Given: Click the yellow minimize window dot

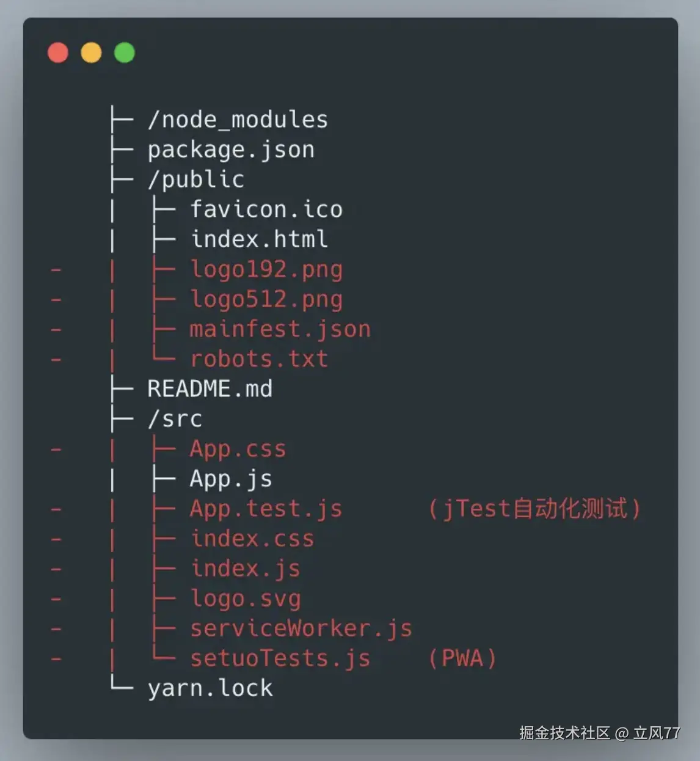Looking at the screenshot, I should (91, 53).
